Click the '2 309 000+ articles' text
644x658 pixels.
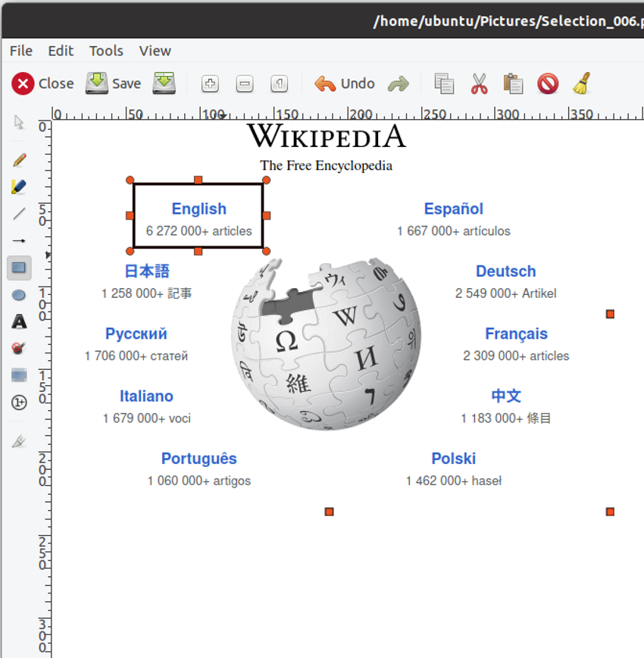click(x=516, y=356)
